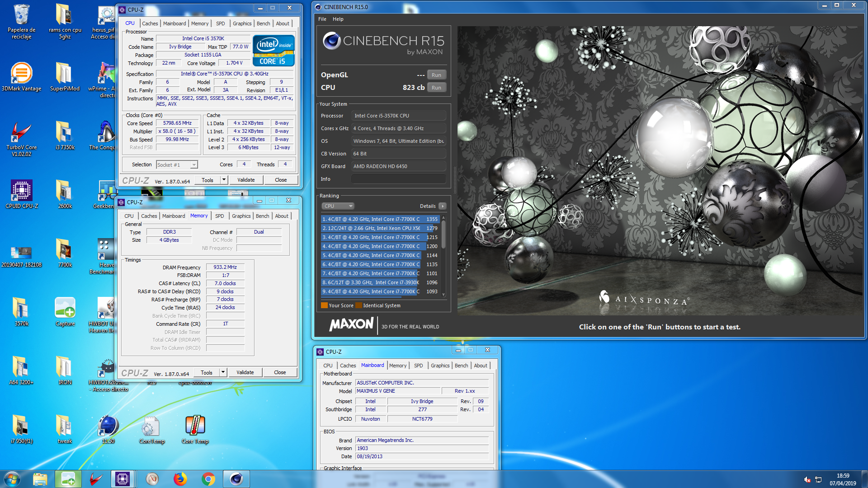868x488 pixels.
Task: Open the IRON folder icon
Action: [65, 371]
